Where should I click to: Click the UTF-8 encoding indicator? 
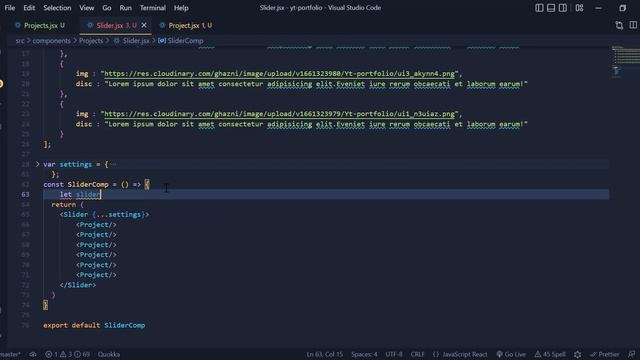click(x=394, y=354)
